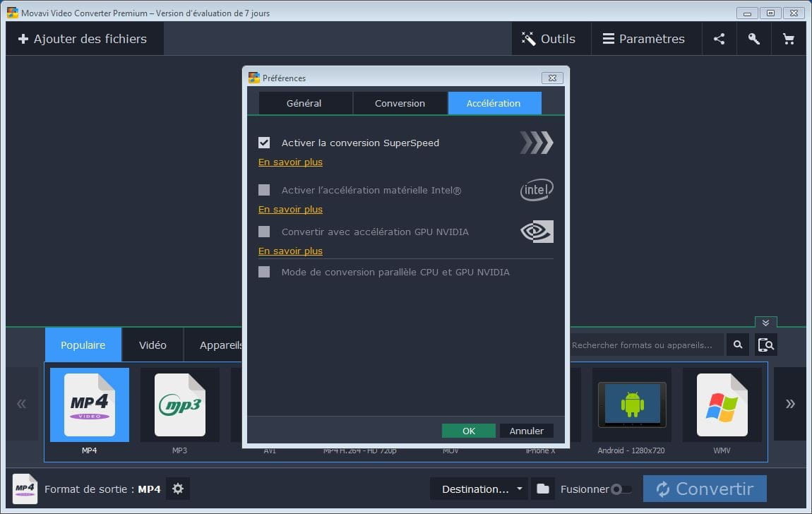Toggle parallel CPU and GPU NVIDIA mode checkbox
812x514 pixels.
[x=264, y=272]
